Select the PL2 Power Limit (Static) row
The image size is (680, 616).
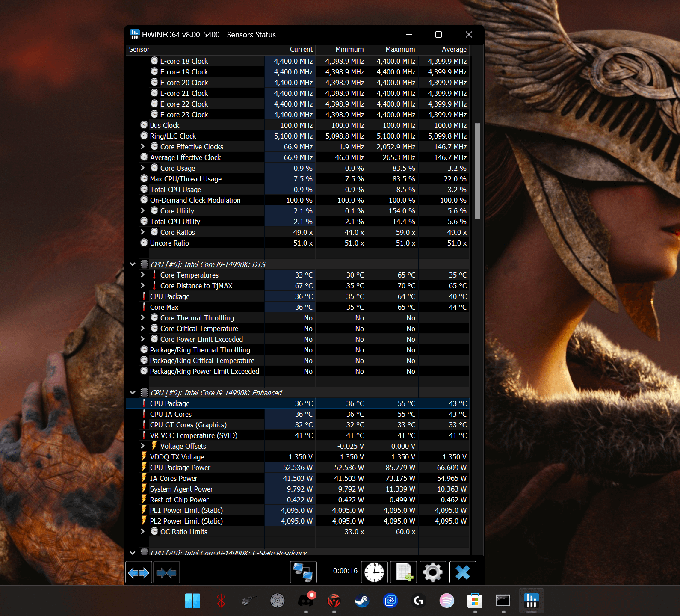click(298, 521)
